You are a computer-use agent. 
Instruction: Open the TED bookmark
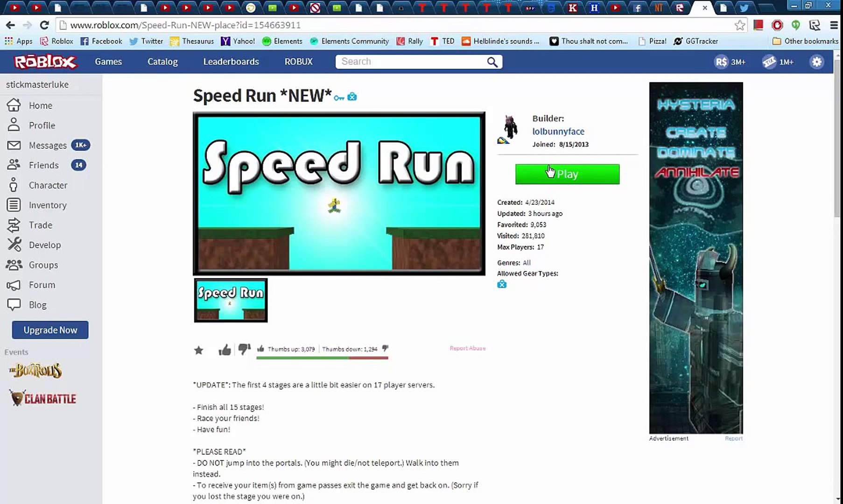(x=442, y=41)
